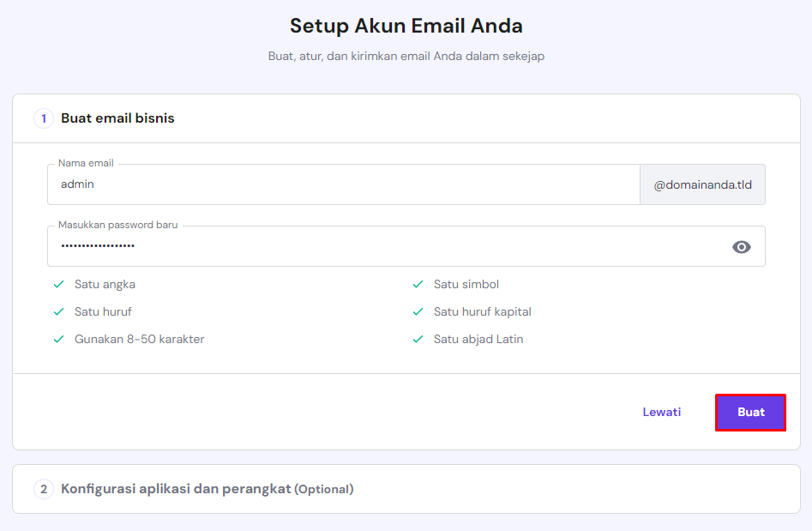This screenshot has width=812, height=531.
Task: Click the checkmark next to Satu abjad Latin
Action: click(418, 339)
